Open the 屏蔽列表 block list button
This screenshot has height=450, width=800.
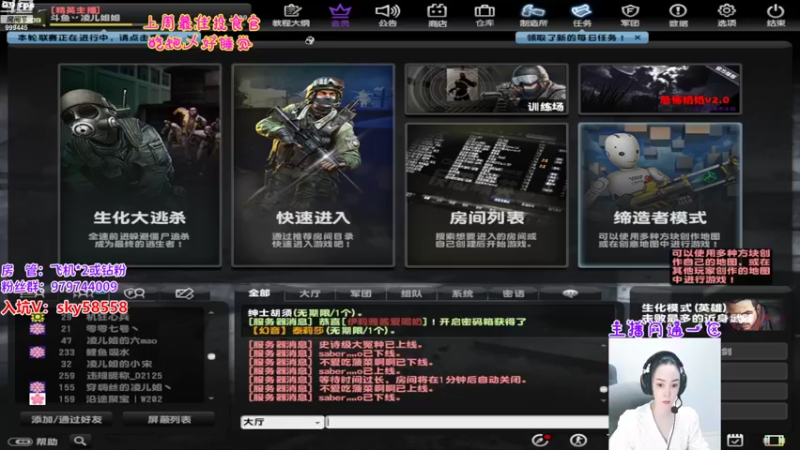click(x=169, y=419)
